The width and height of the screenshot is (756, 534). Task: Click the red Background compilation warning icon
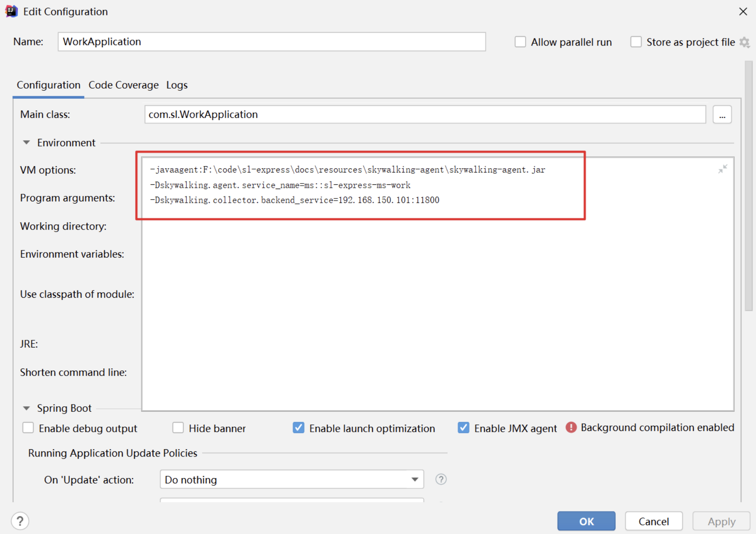tap(571, 428)
